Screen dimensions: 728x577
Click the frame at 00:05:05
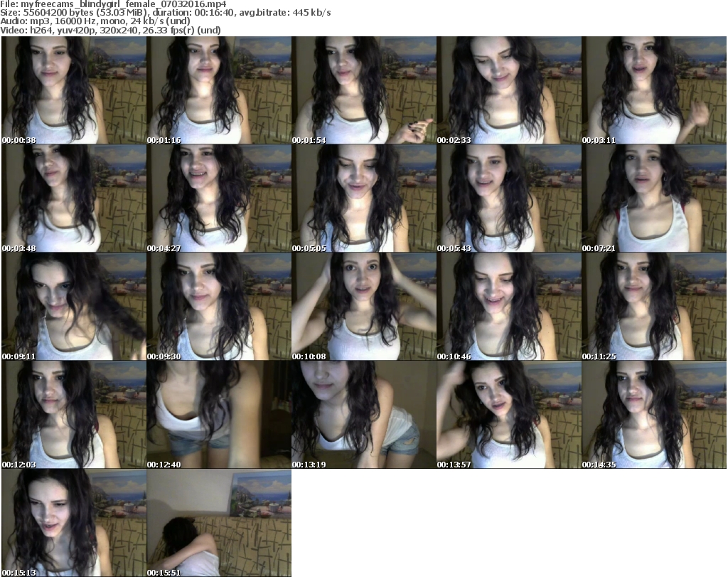(x=364, y=198)
